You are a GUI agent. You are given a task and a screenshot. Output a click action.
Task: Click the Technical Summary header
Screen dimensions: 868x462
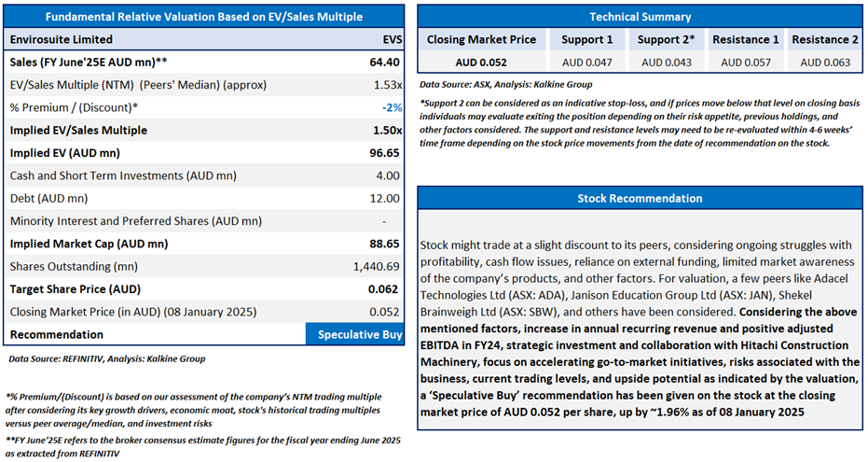point(641,17)
